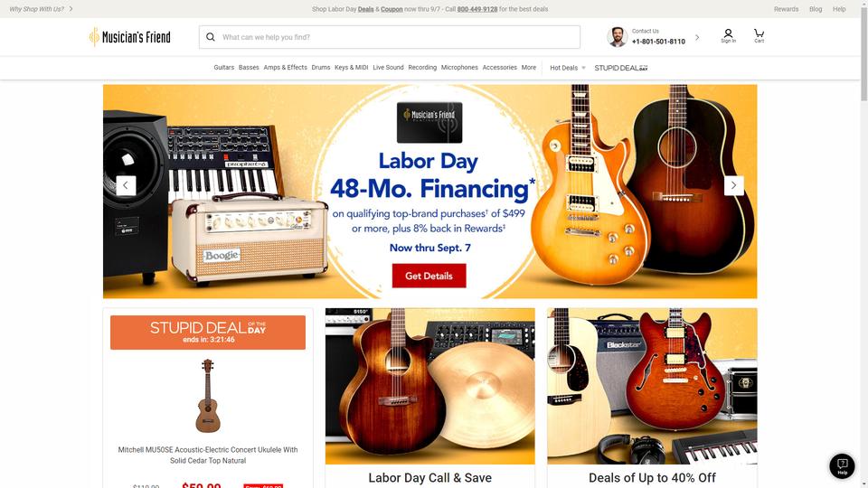Show previous banner slide arrow
Viewport: 868px width, 488px height.
(126, 185)
